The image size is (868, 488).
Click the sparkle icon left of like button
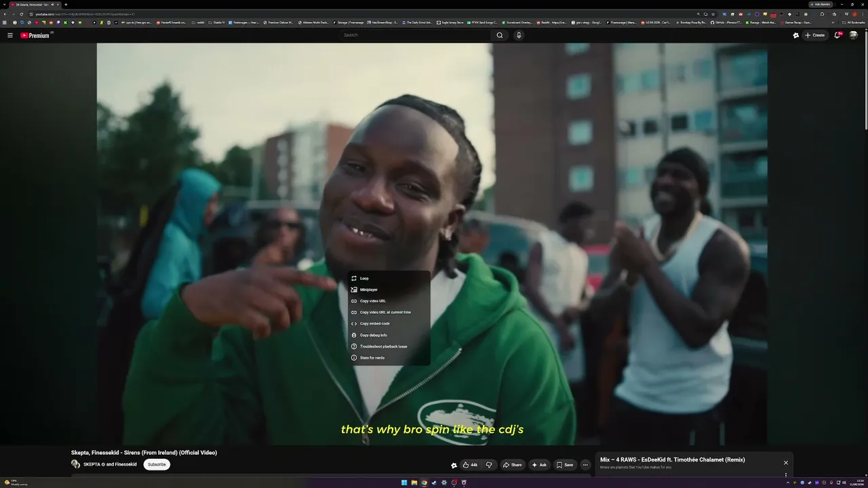pos(454,465)
